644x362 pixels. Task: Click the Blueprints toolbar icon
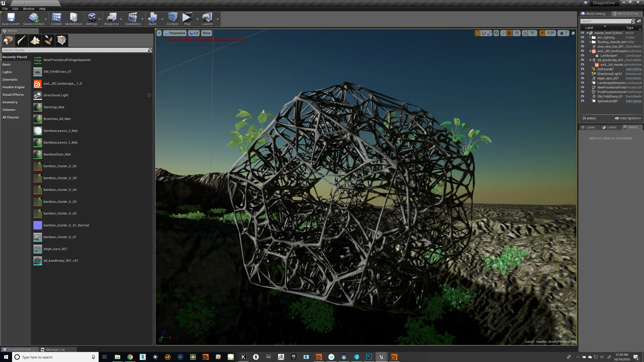pyautogui.click(x=112, y=19)
